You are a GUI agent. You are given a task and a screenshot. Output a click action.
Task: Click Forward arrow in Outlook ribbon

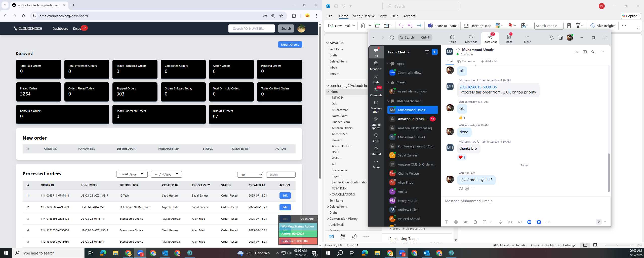pyautogui.click(x=419, y=26)
